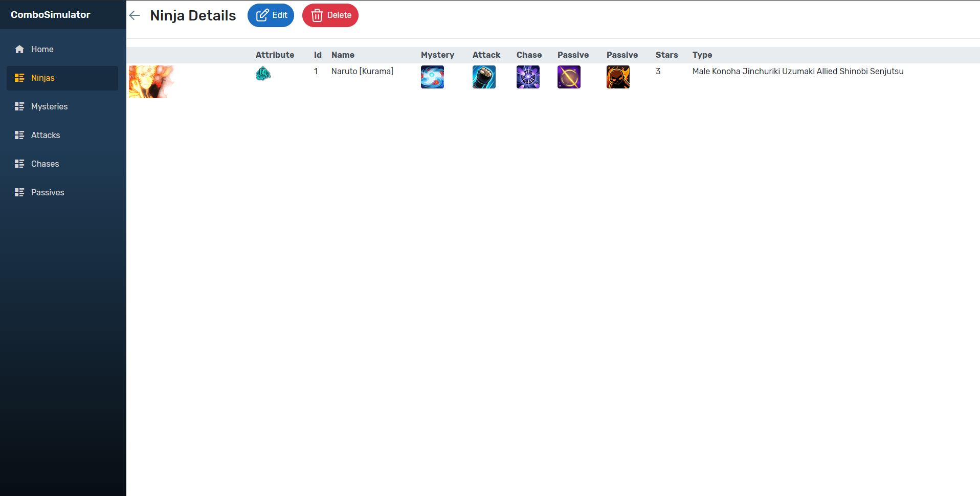Open Home in the sidebar
This screenshot has width=980, height=496.
click(x=62, y=49)
